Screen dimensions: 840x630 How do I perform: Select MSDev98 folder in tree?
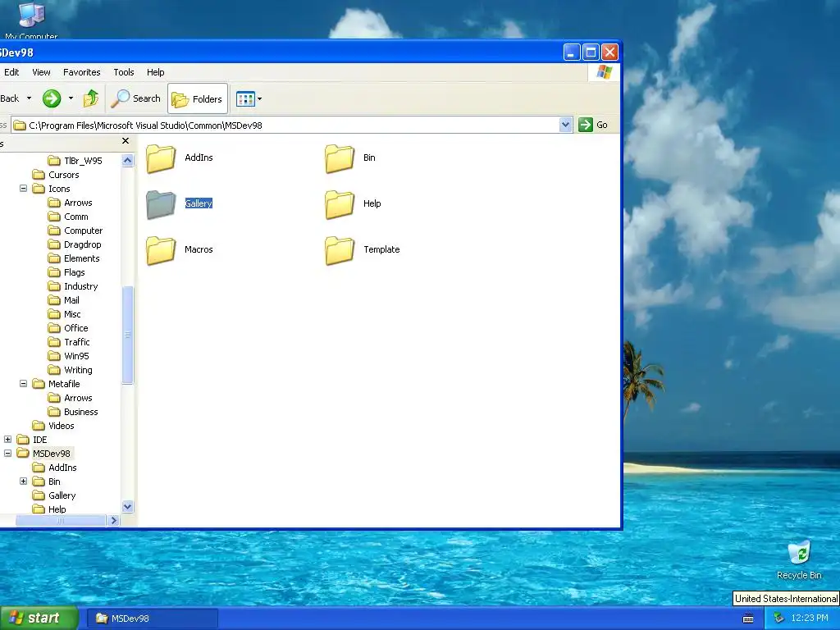pos(44,453)
